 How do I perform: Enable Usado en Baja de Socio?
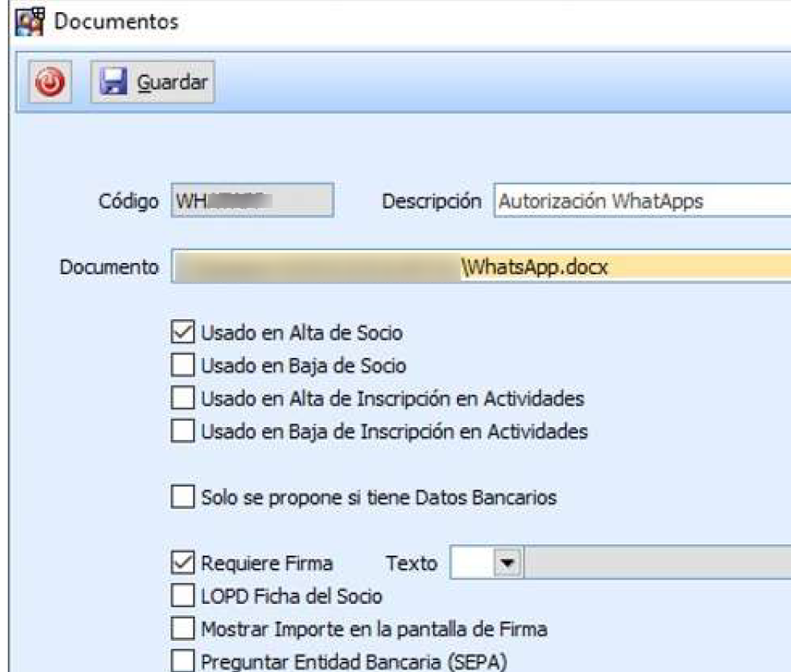182,366
